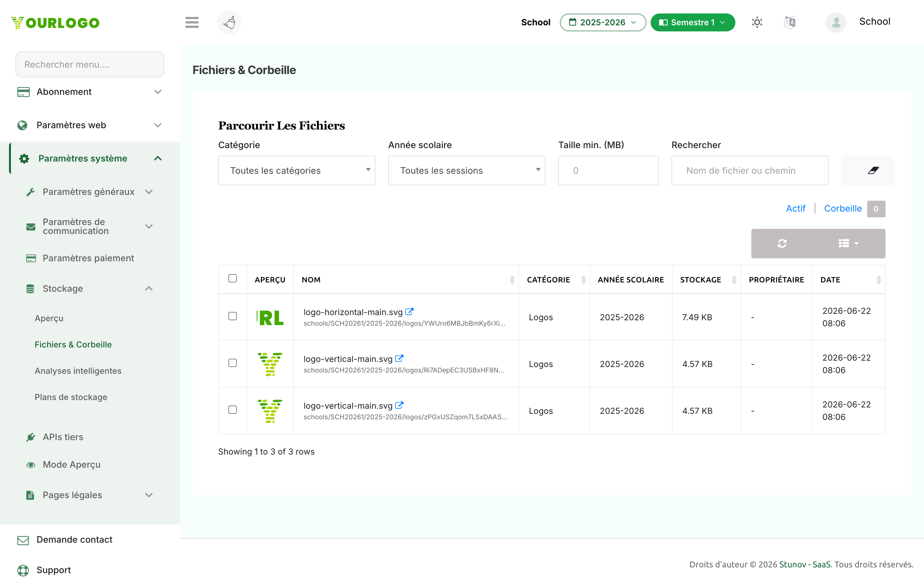Focus the Nom de fichier ou chemin field
Viewport: 924px width, 577px height.
750,170
